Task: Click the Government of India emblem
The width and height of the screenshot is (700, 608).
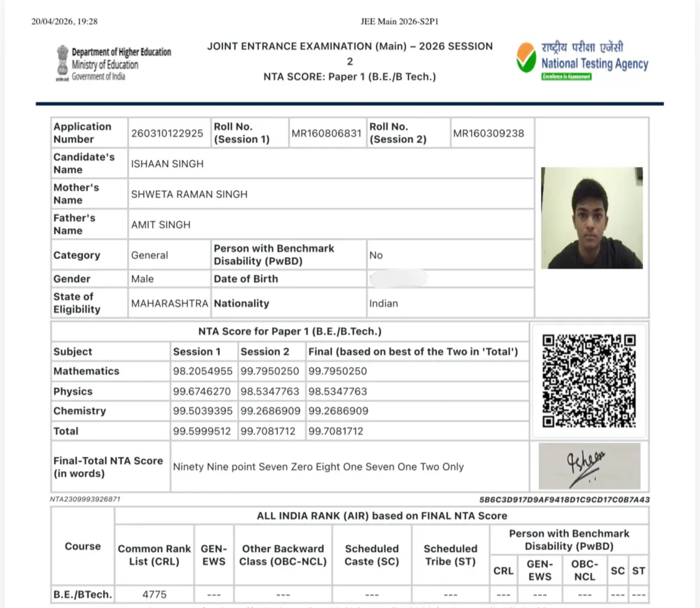Action: (62, 63)
